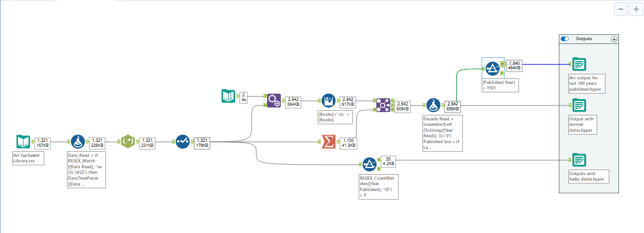Click the 'Art Garfunkel Library.csv' annotation

point(28,158)
